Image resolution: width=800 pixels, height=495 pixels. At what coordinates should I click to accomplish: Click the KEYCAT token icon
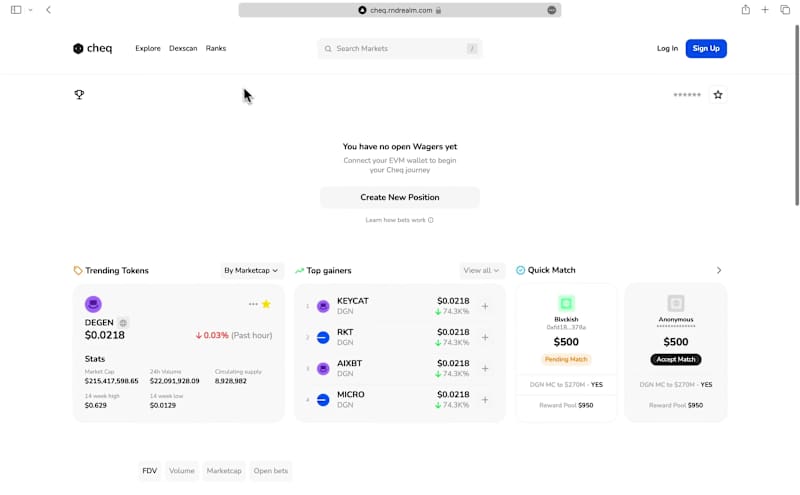point(323,306)
